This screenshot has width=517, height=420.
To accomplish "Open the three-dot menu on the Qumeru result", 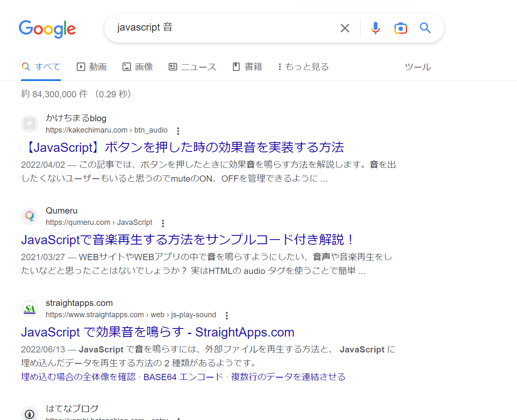I will point(162,223).
